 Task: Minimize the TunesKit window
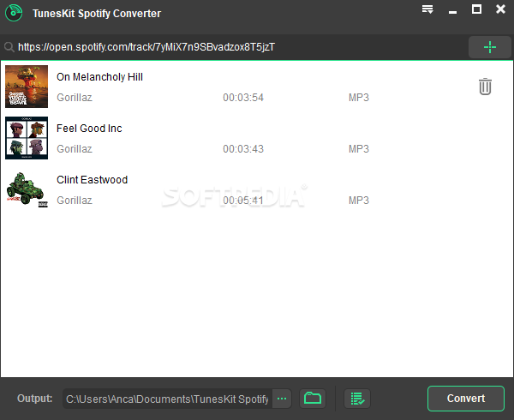tap(452, 12)
